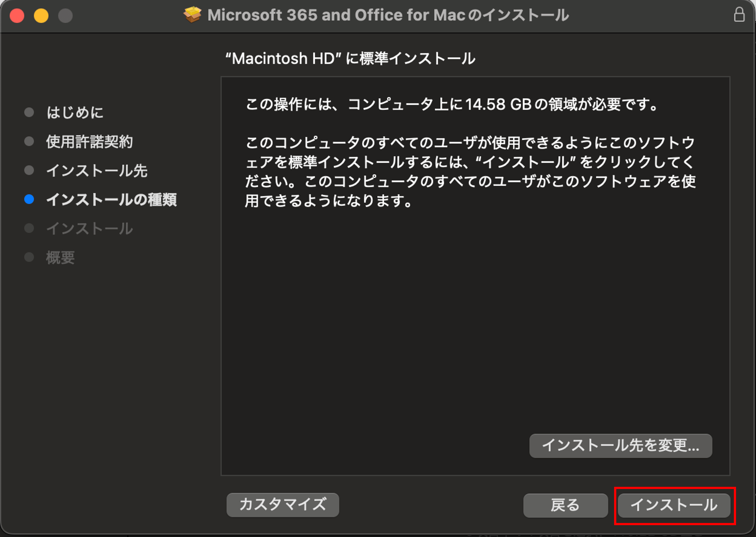Viewport: 756px width, 537px height.
Task: Click the red close window button
Action: pos(17,16)
